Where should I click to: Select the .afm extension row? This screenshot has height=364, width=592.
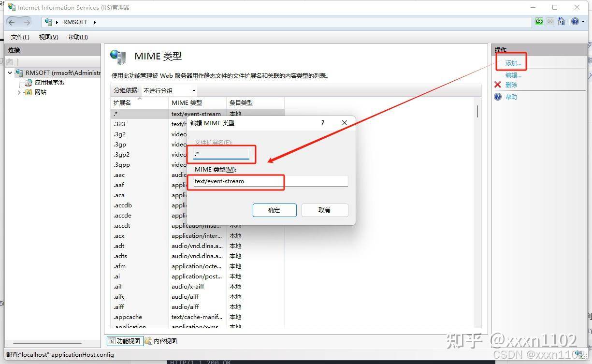(x=197, y=266)
